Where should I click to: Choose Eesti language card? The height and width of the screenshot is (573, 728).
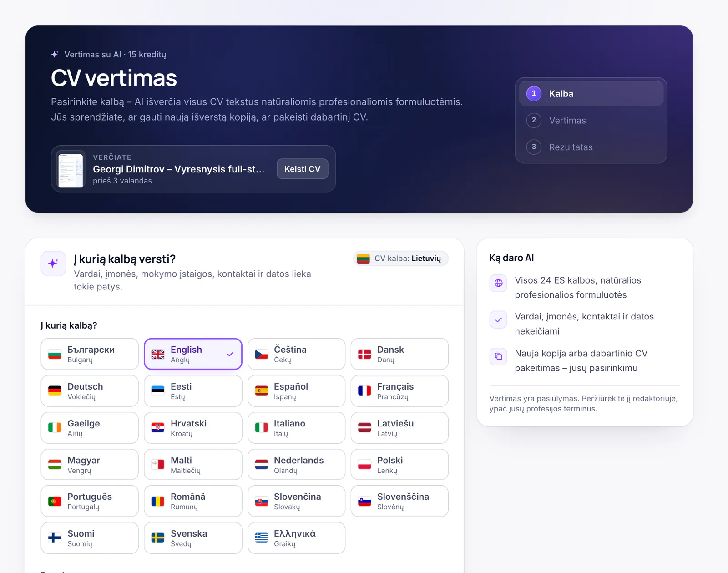193,391
